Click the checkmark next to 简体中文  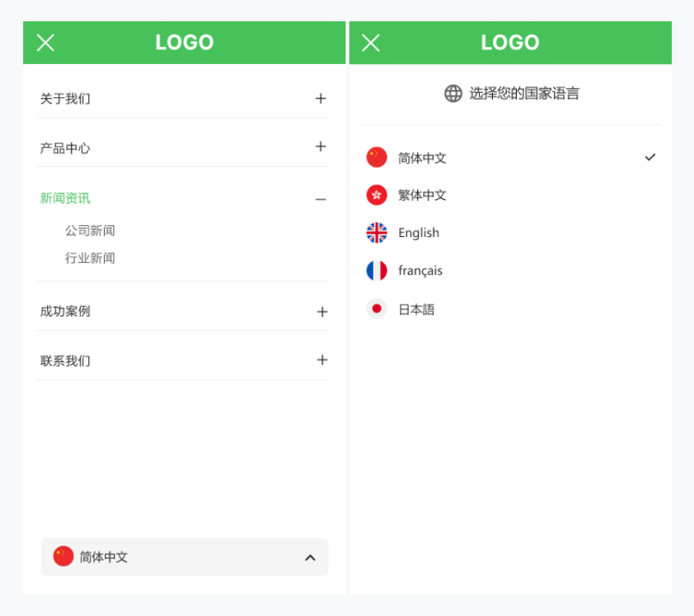point(650,157)
